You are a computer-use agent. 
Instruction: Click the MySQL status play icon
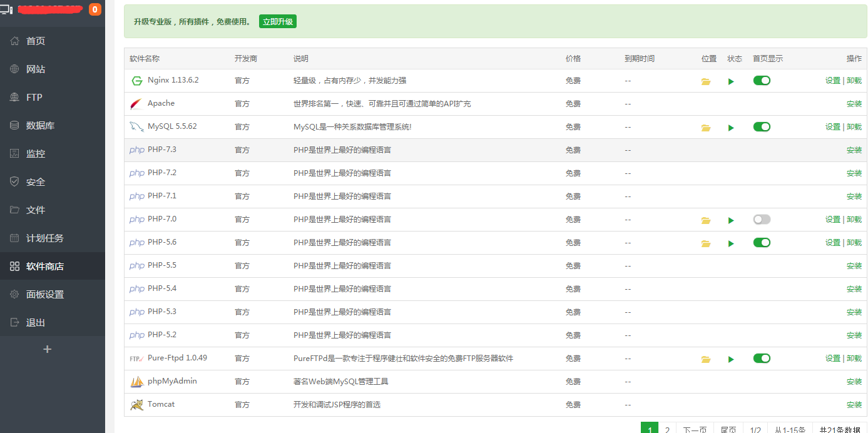point(731,128)
